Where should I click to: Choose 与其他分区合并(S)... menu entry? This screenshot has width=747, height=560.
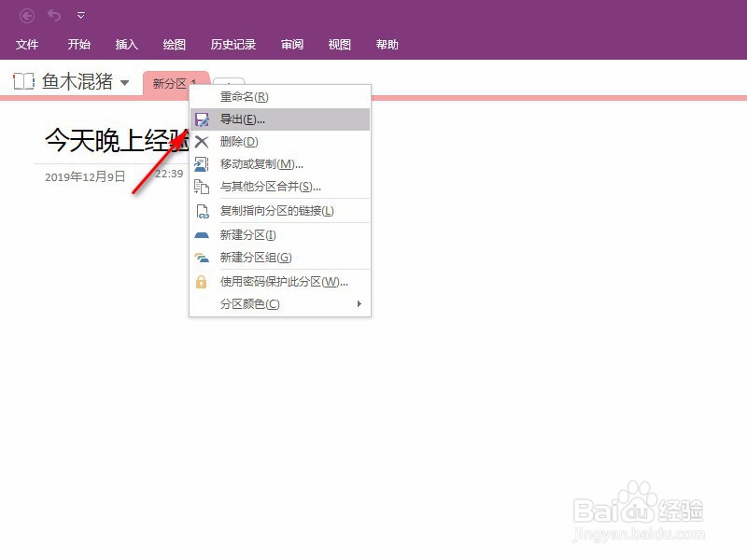tap(280, 187)
